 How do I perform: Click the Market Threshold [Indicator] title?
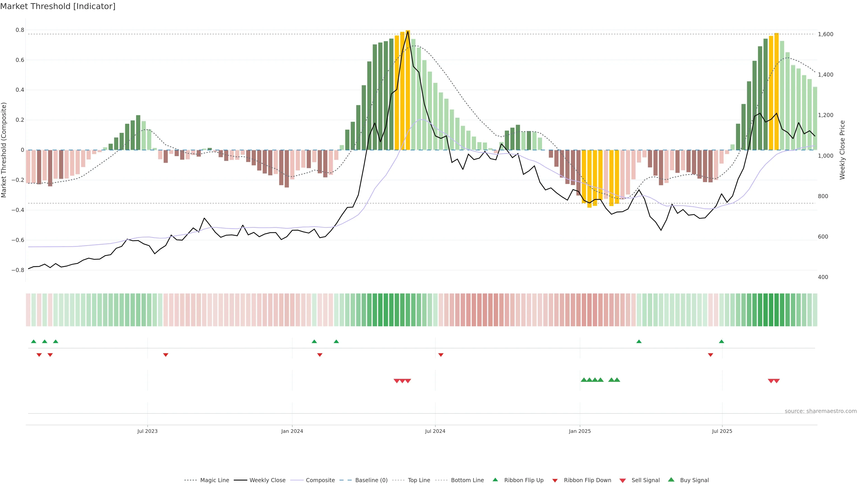pos(58,6)
